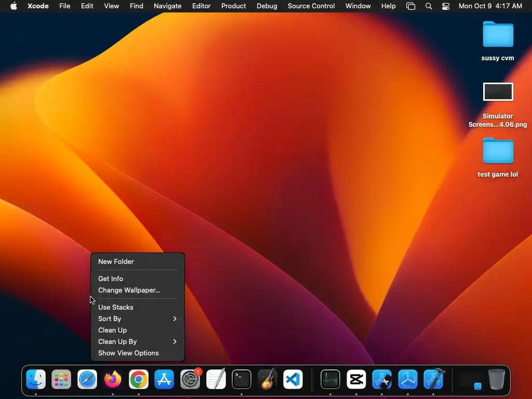Open the Help menu

388,6
